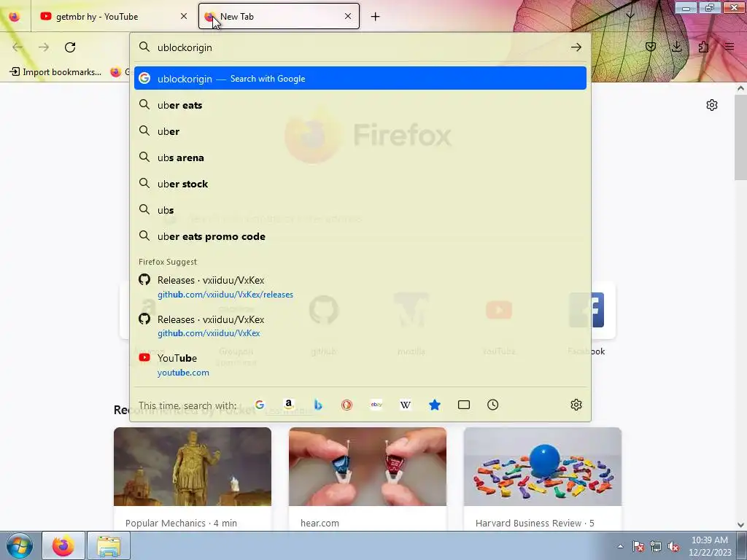The width and height of the screenshot is (747, 560).
Task: Search this time with DuckDuckGo icon
Action: point(347,405)
